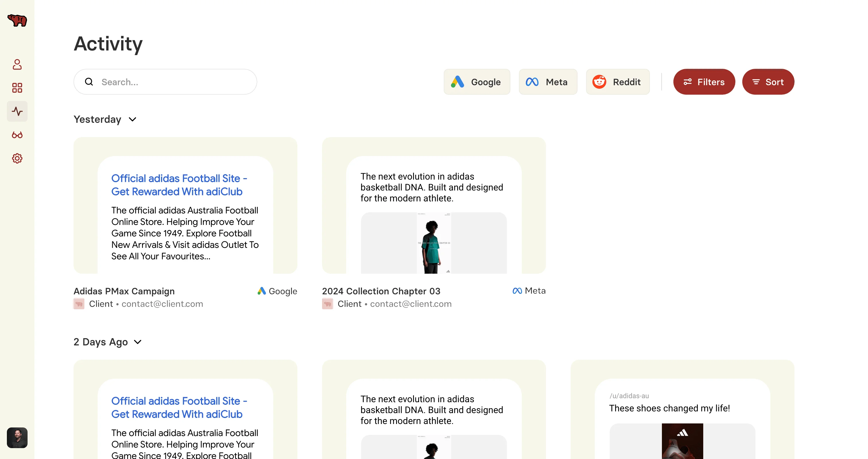Open the settings gear in sidebar
868x459 pixels.
tap(17, 158)
